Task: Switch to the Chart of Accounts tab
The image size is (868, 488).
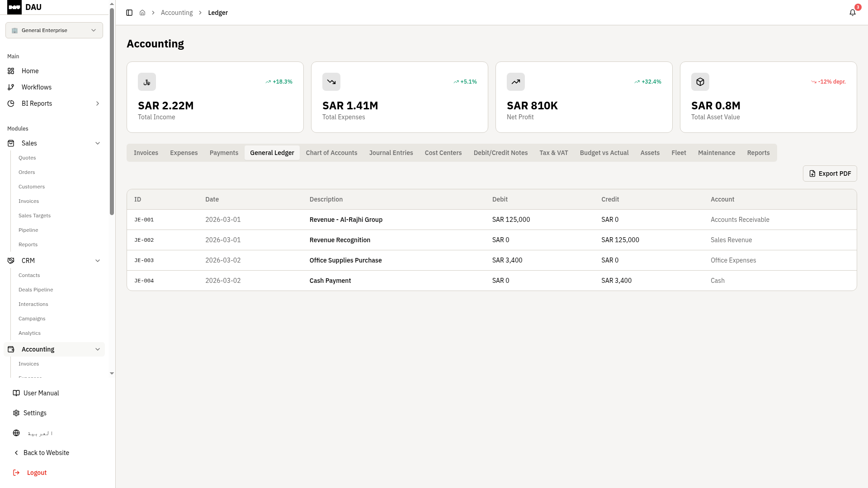Action: click(331, 153)
